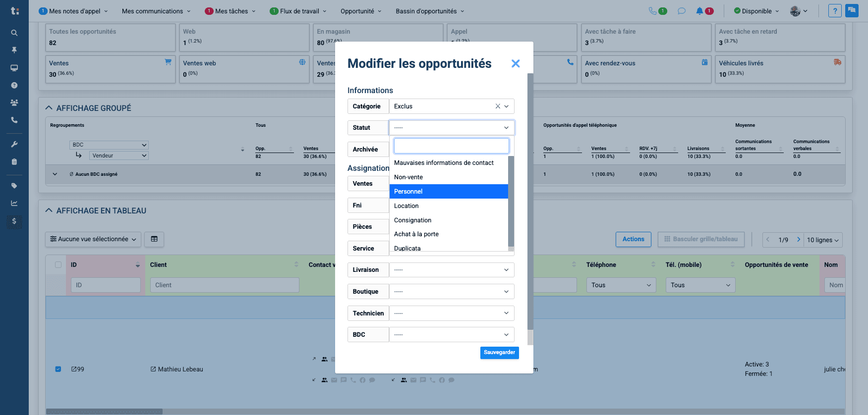
Task: Open the wrench tools icon in sidebar
Action: click(14, 144)
